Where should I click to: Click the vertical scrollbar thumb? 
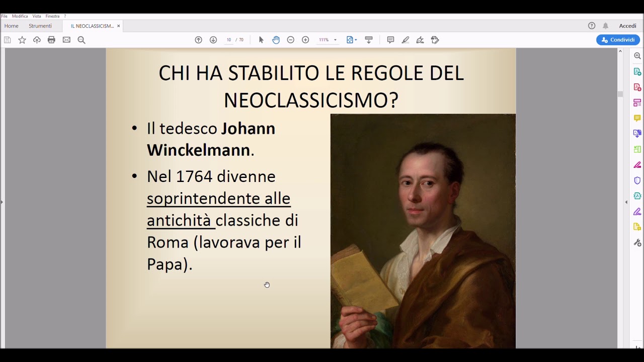(620, 94)
